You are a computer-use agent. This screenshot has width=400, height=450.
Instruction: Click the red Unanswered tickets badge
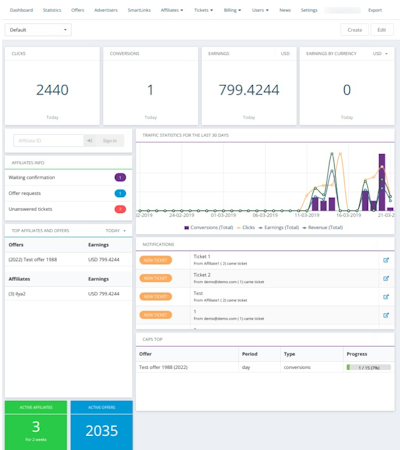pos(120,209)
